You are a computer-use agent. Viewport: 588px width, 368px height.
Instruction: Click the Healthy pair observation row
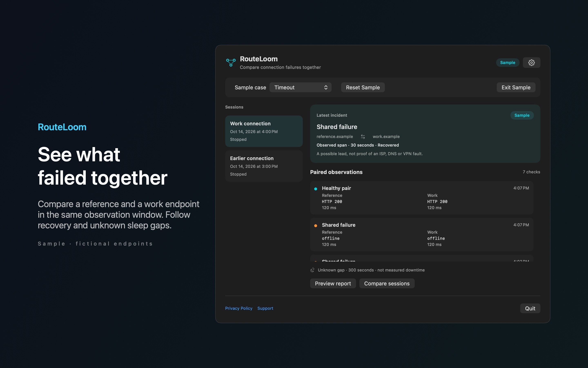[x=422, y=198]
